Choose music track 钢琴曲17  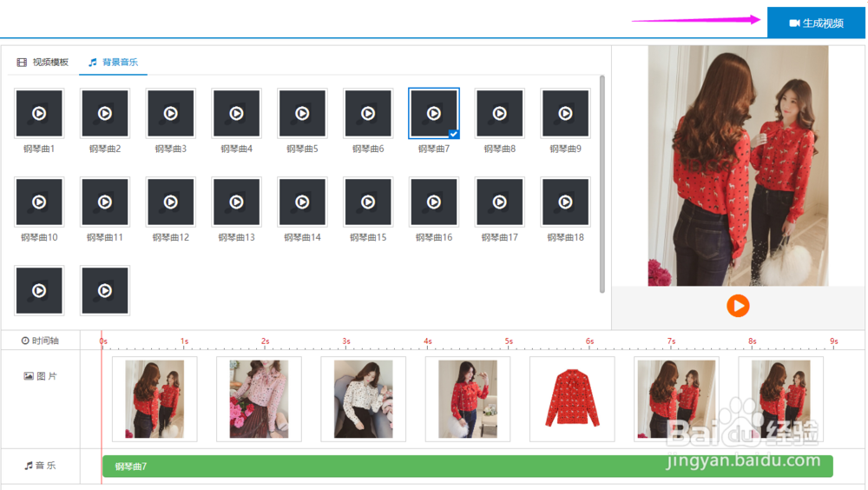tap(500, 202)
